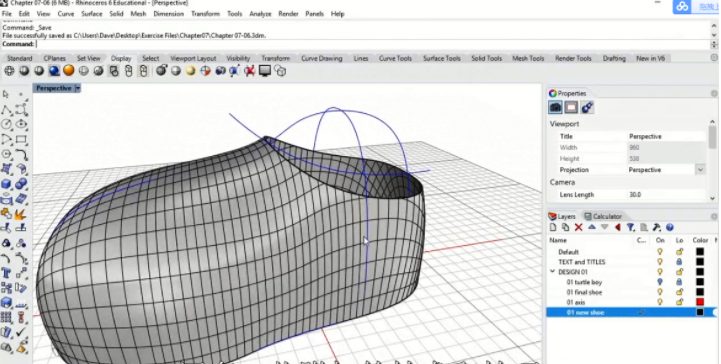Open the Perspective viewport title dropdown arrow
The height and width of the screenshot is (364, 721).
point(78,88)
